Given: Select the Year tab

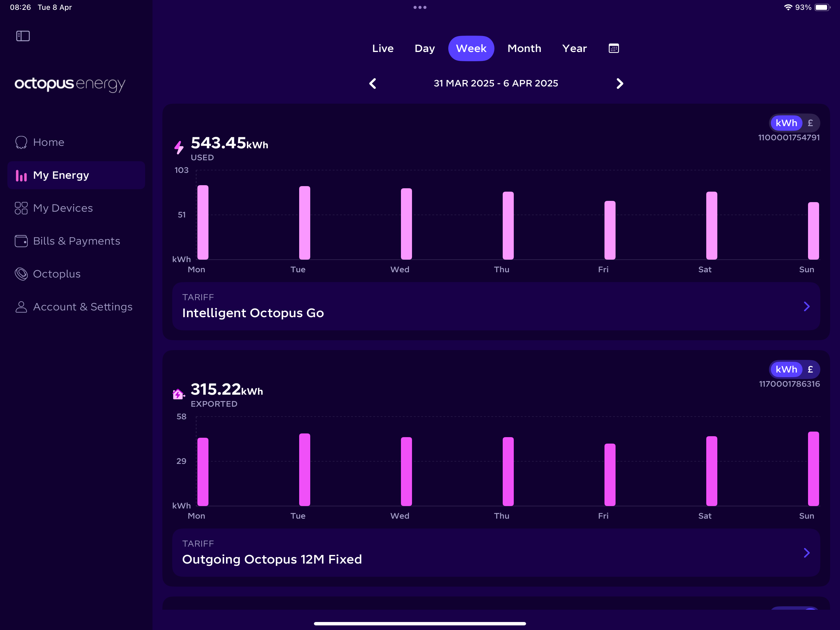Looking at the screenshot, I should (575, 48).
